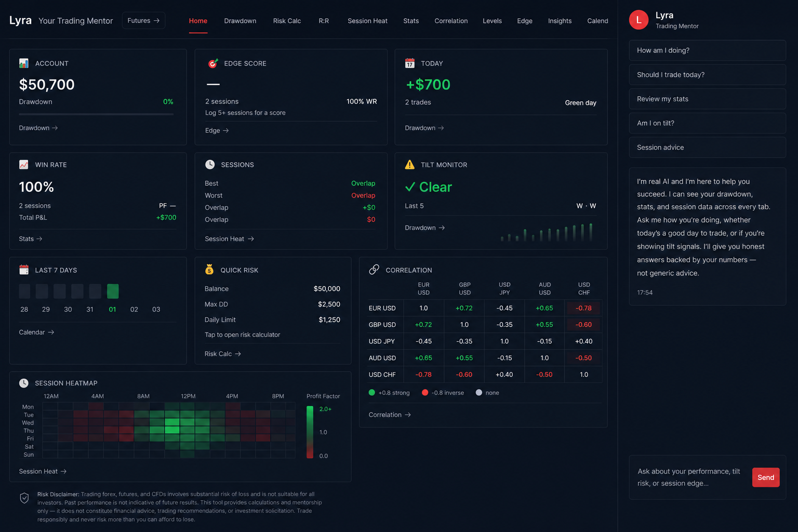The height and width of the screenshot is (532, 798).
Task: Follow the Drawdown link in Tilt Monitor card
Action: click(425, 228)
